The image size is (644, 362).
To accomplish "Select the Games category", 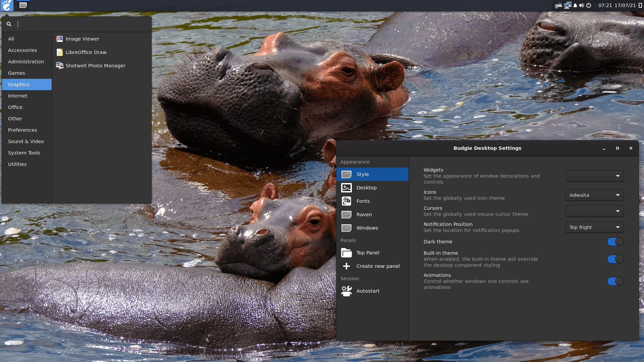I will (27, 73).
